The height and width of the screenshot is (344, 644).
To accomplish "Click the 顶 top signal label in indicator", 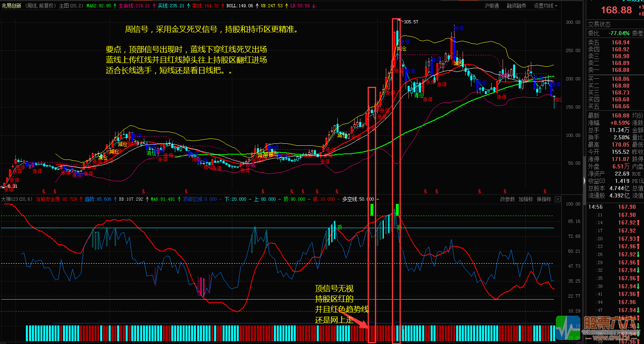I will (x=340, y=227).
